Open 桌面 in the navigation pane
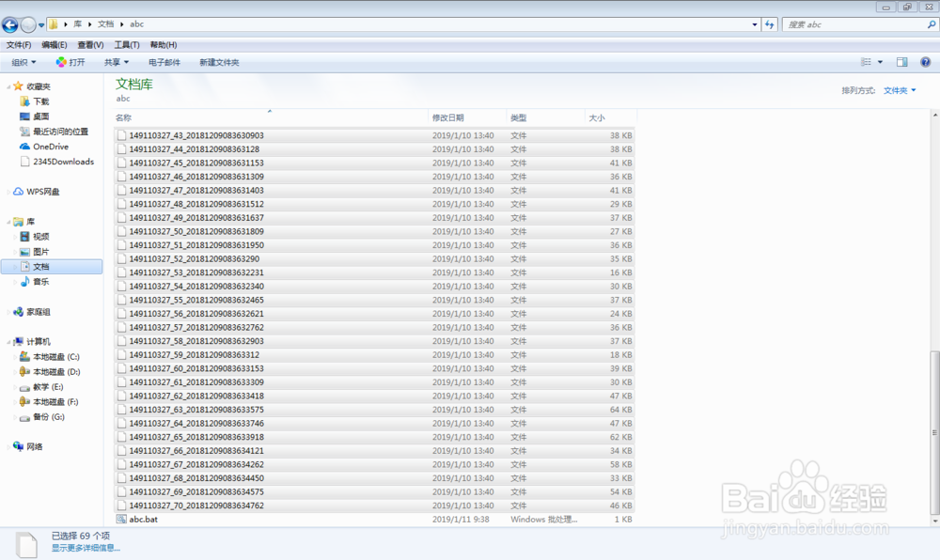This screenshot has height=560, width=940. coord(40,117)
